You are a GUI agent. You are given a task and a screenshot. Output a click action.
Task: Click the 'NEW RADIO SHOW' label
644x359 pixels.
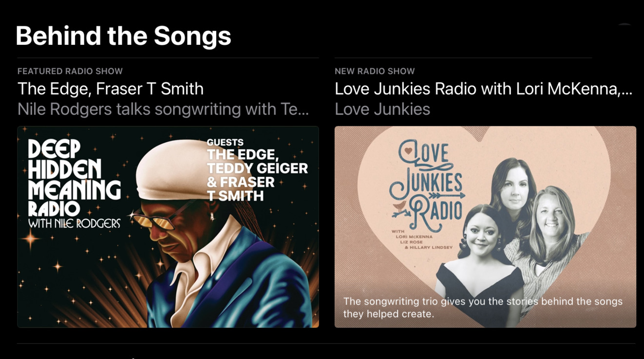tap(375, 71)
